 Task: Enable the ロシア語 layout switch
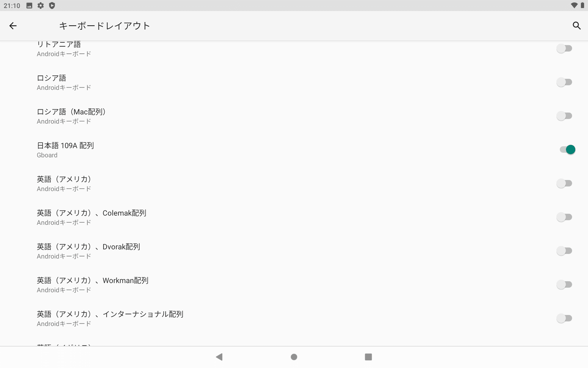[564, 82]
